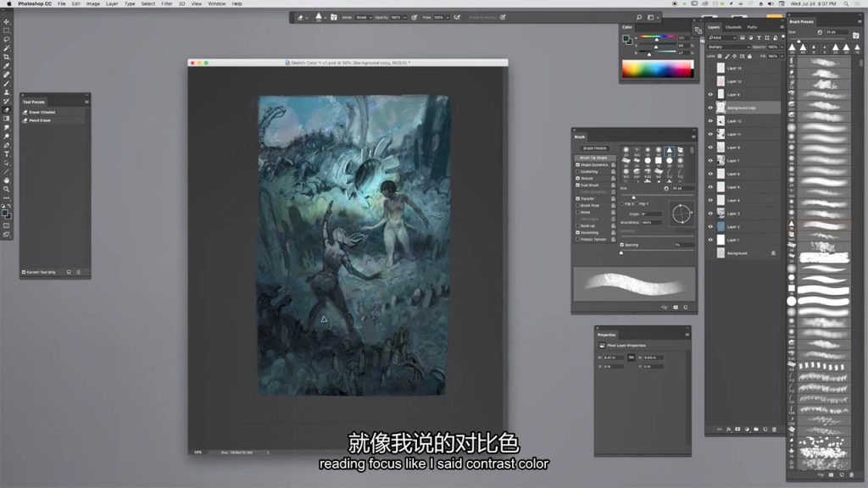Open the Brush panel flyout menu

coord(693,136)
